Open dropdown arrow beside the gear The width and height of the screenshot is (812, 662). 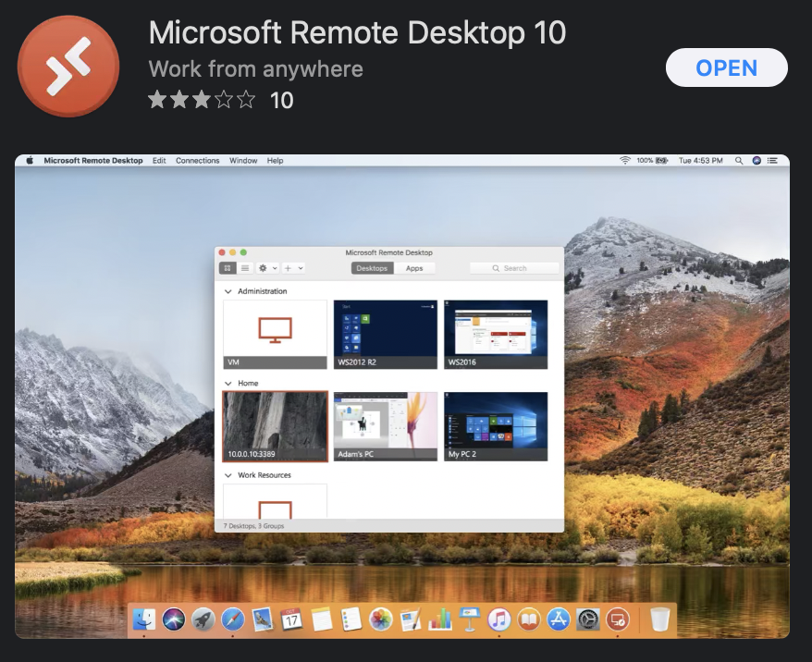(x=275, y=268)
